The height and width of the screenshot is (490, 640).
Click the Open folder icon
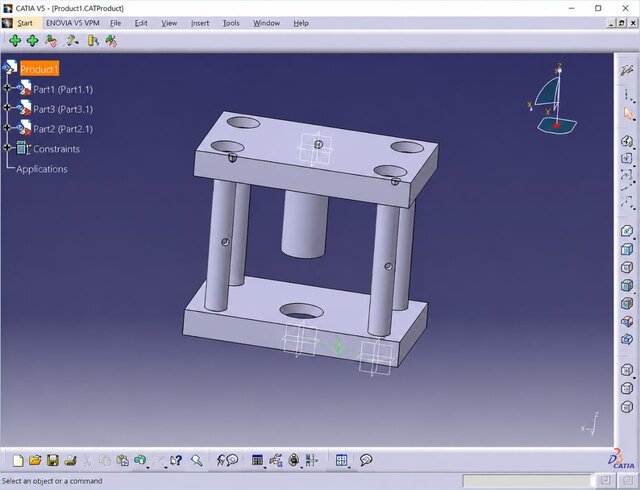coord(35,461)
